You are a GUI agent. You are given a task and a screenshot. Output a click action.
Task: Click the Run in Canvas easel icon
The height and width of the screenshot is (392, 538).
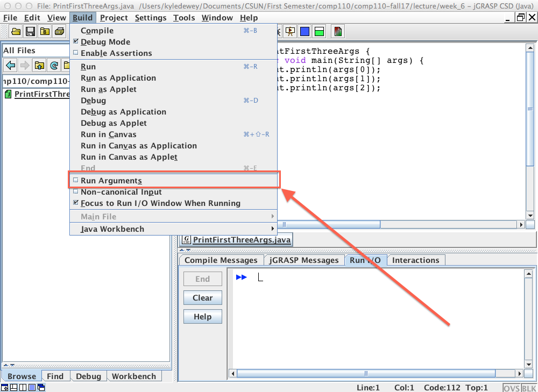pyautogui.click(x=290, y=31)
